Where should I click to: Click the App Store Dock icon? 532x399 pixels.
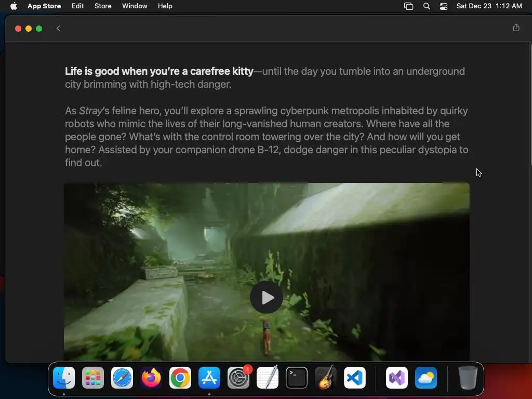click(x=209, y=378)
